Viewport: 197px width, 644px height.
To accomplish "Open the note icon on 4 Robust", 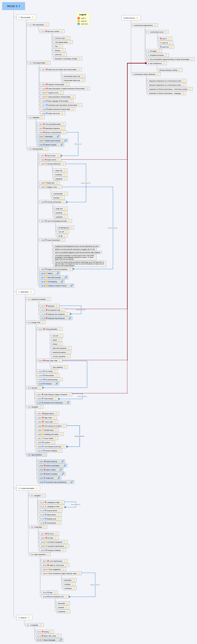I will click(x=29, y=618).
